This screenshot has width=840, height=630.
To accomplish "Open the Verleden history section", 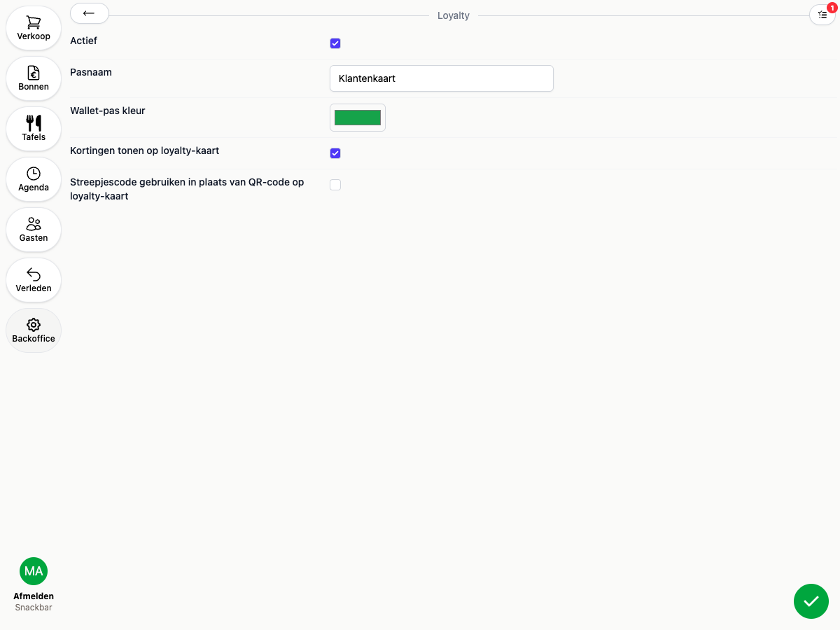I will [34, 280].
